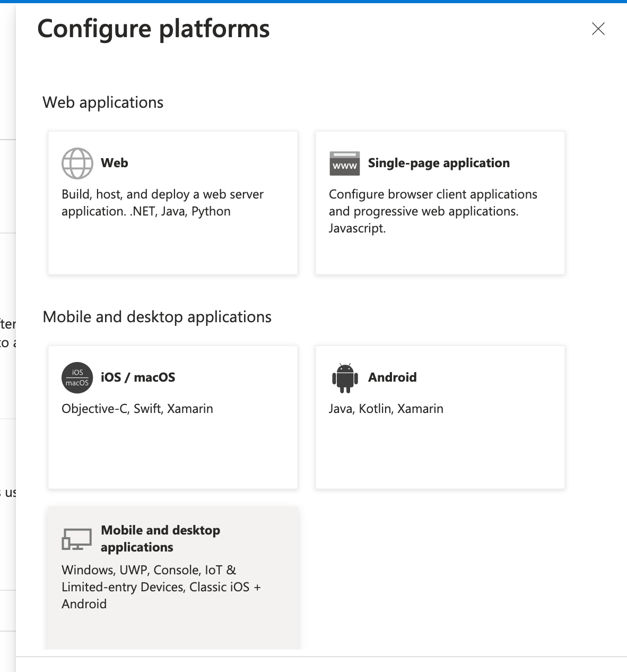
Task: Click the globe icon on the Web card
Action: pyautogui.click(x=77, y=163)
